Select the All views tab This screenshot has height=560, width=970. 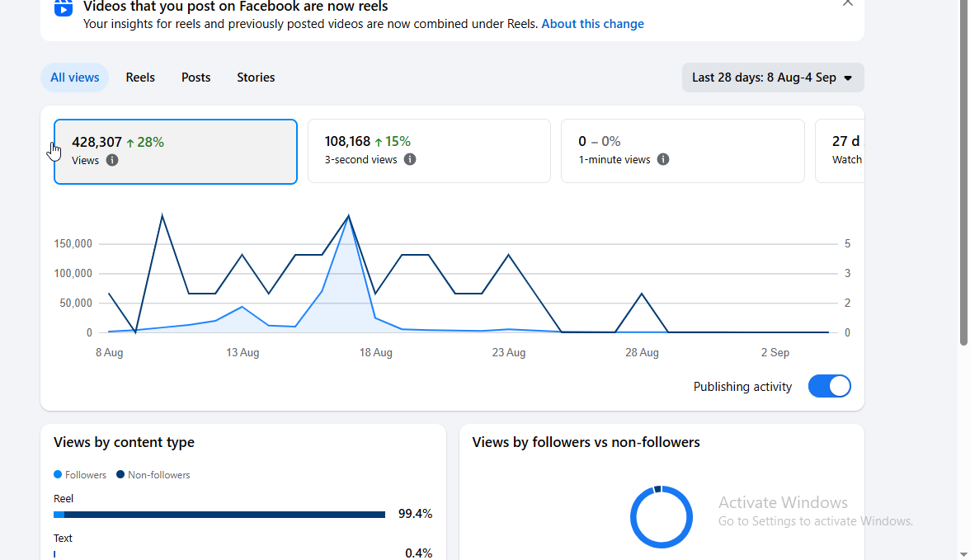pos(75,78)
